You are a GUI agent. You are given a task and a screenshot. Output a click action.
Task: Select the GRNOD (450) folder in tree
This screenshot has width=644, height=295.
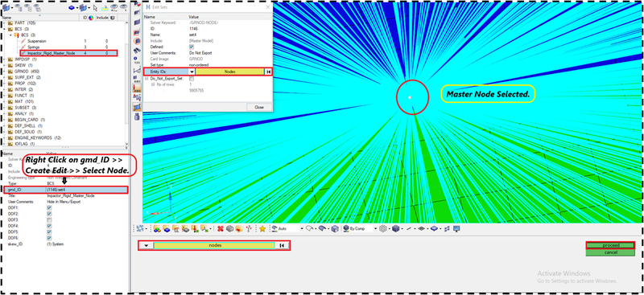click(27, 72)
